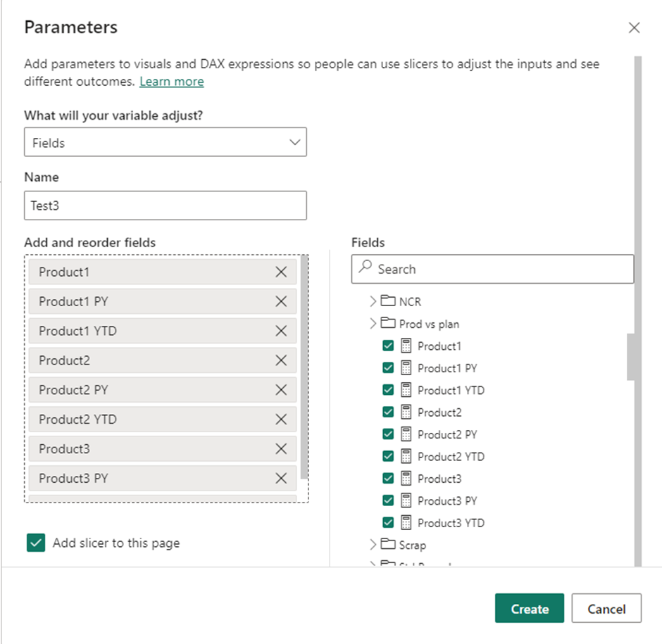Uncheck Product2 PY in Fields tree
This screenshot has width=662, height=644.
(x=388, y=434)
